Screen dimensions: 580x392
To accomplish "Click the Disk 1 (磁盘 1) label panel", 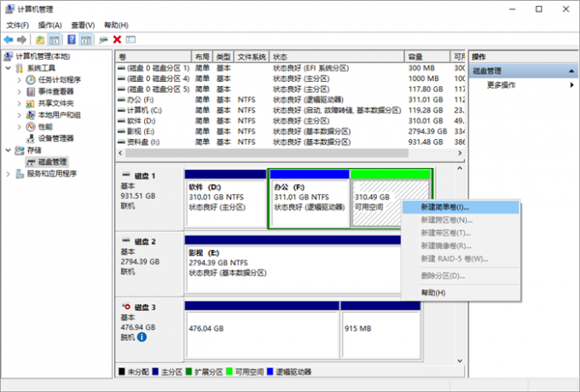I will 149,199.
